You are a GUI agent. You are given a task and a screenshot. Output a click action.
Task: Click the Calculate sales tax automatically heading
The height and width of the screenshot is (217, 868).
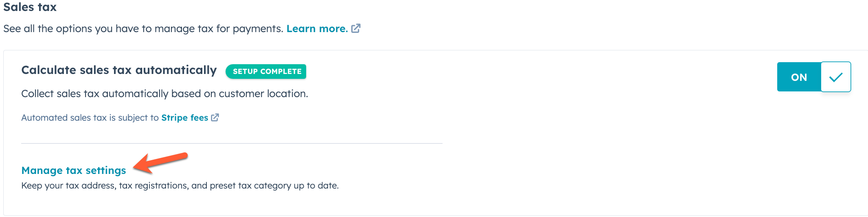click(119, 70)
